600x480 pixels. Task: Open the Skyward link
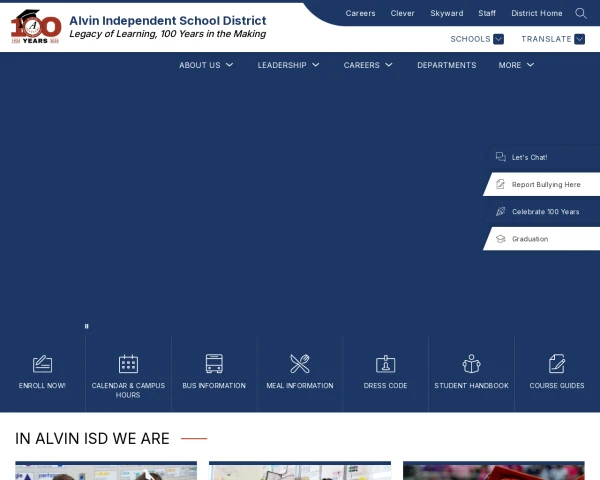447,13
